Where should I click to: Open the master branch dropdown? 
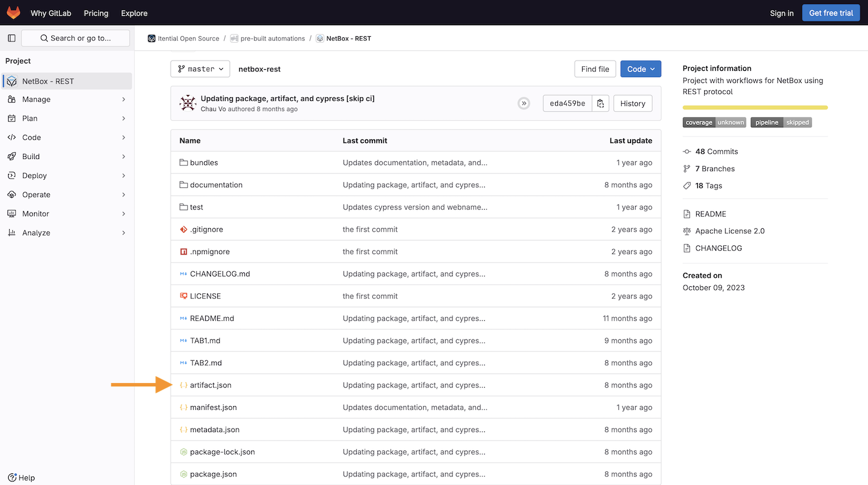click(200, 69)
